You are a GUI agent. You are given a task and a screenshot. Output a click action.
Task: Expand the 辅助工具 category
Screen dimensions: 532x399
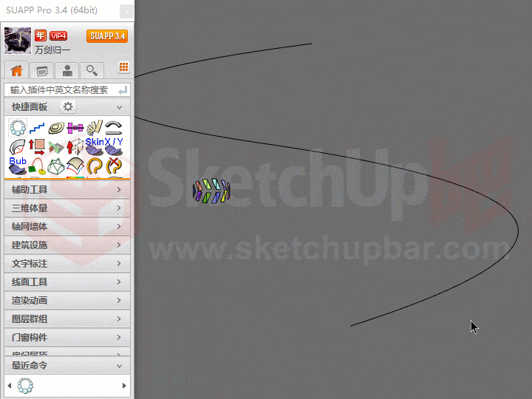66,190
